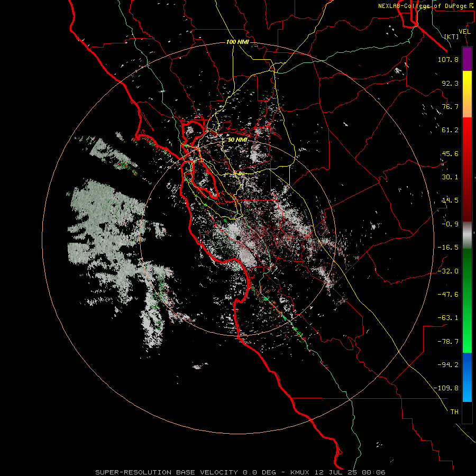Click the 50 NMI range ring label
This screenshot has width=476, height=476.
click(x=237, y=140)
